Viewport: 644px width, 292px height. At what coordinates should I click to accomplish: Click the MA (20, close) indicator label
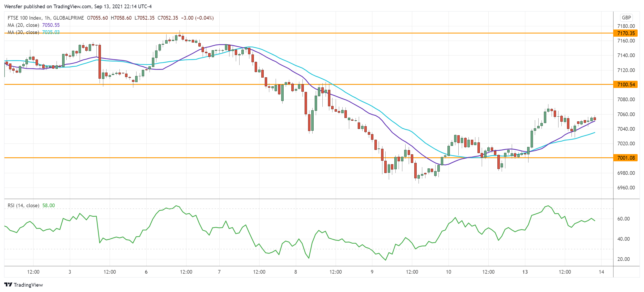23,25
